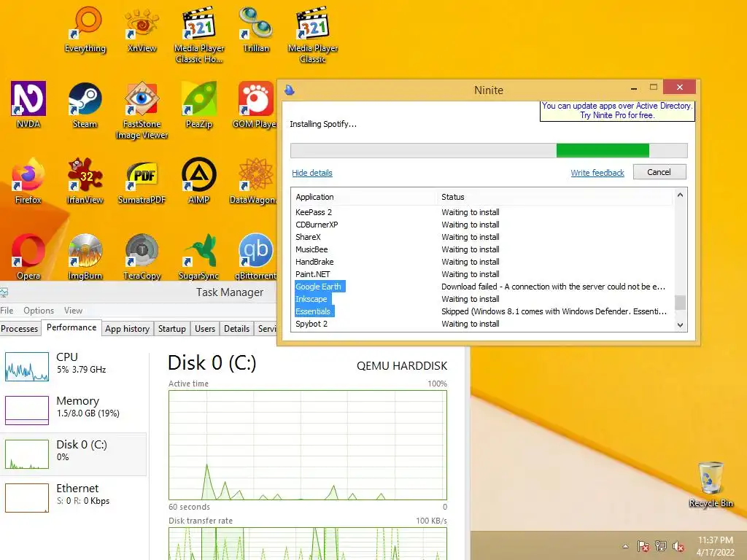The width and height of the screenshot is (747, 560).
Task: Open Task Manager View menu
Action: [73, 311]
